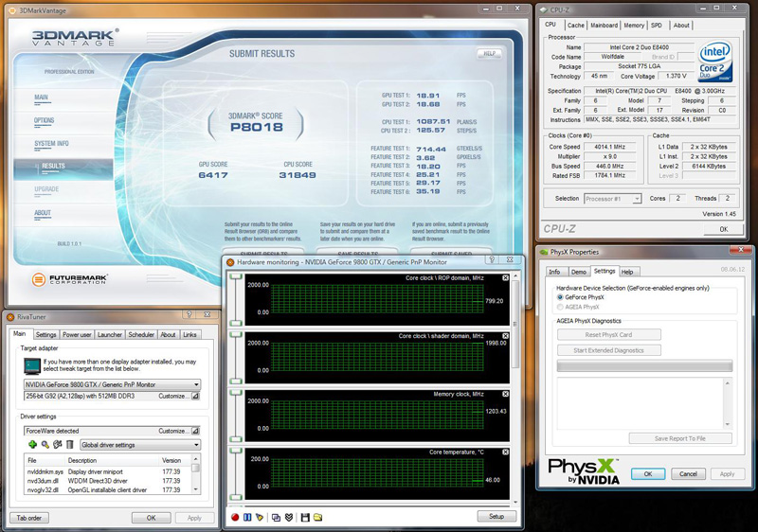Open the Links tab in RivaTuner
The width and height of the screenshot is (758, 532).
tap(189, 334)
